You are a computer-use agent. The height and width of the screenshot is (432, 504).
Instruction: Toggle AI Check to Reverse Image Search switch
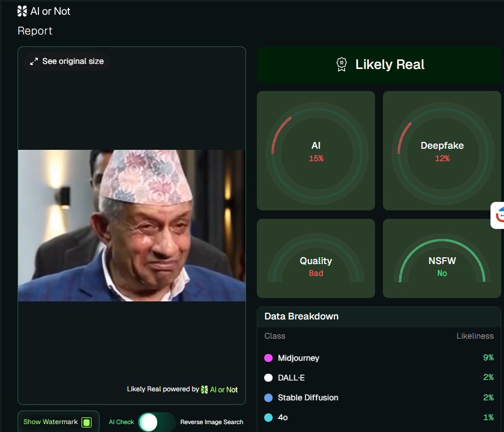click(157, 422)
